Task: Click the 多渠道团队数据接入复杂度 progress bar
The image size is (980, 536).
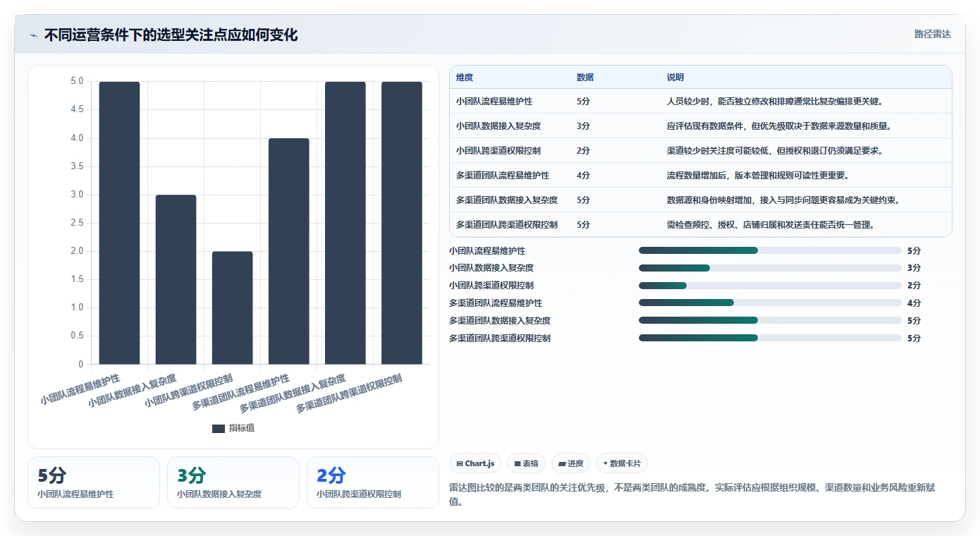Action: point(770,320)
